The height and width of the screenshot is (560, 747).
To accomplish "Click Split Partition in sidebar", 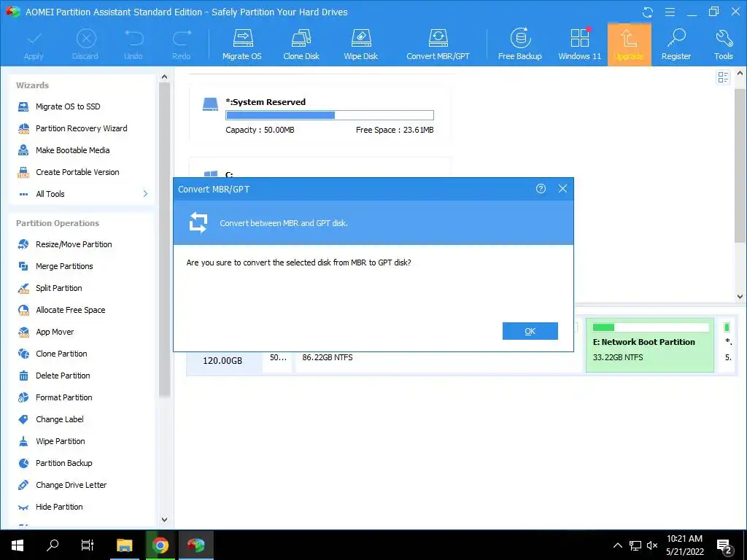I will (x=59, y=288).
